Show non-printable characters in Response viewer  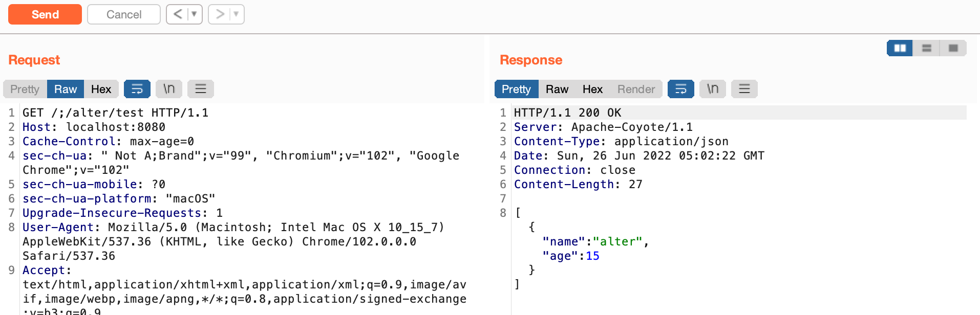(713, 89)
